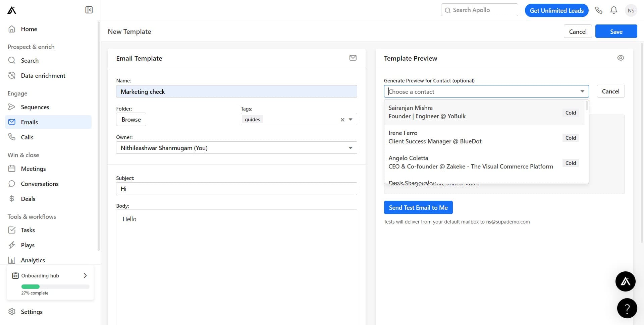Open the Analytics panel
The width and height of the screenshot is (644, 325).
(x=33, y=260)
